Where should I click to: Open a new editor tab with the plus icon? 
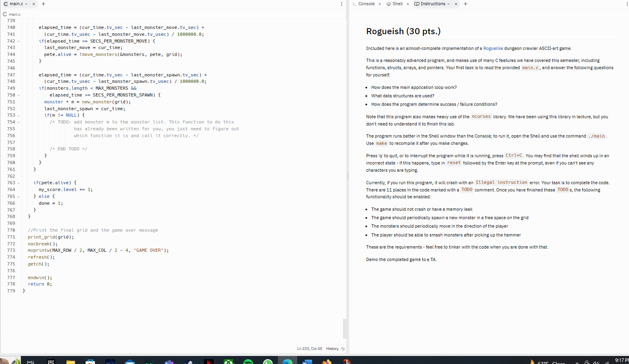click(43, 4)
